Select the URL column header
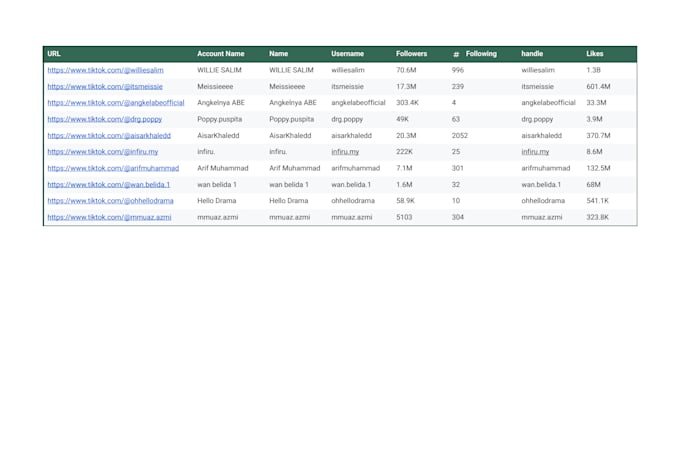 (54, 54)
